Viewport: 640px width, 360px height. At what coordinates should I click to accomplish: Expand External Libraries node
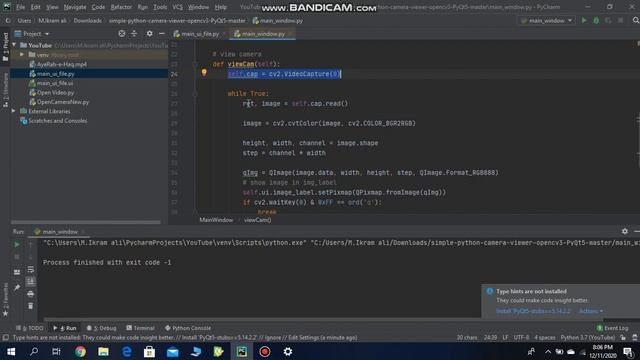pyautogui.click(x=14, y=111)
